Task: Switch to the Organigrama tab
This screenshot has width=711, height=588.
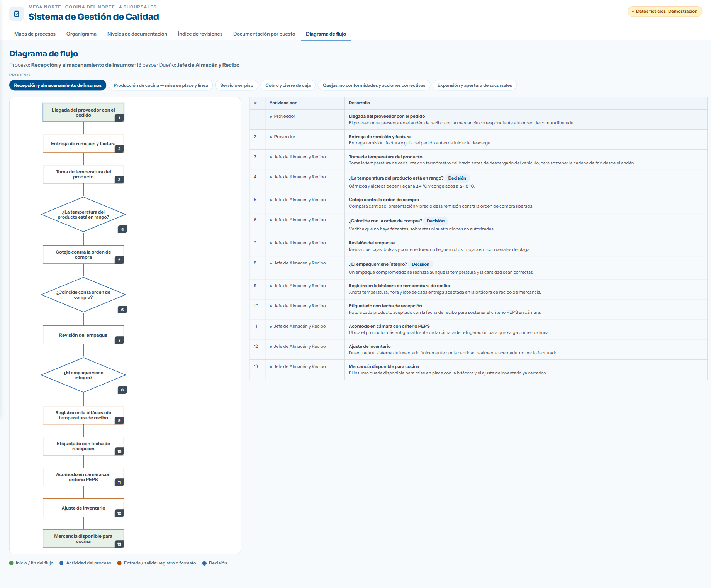Action: click(81, 34)
